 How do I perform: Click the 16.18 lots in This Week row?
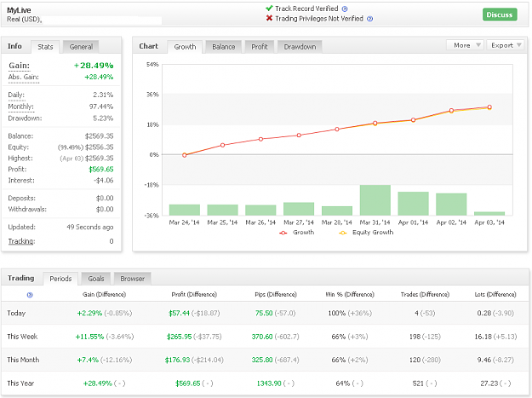pos(483,337)
